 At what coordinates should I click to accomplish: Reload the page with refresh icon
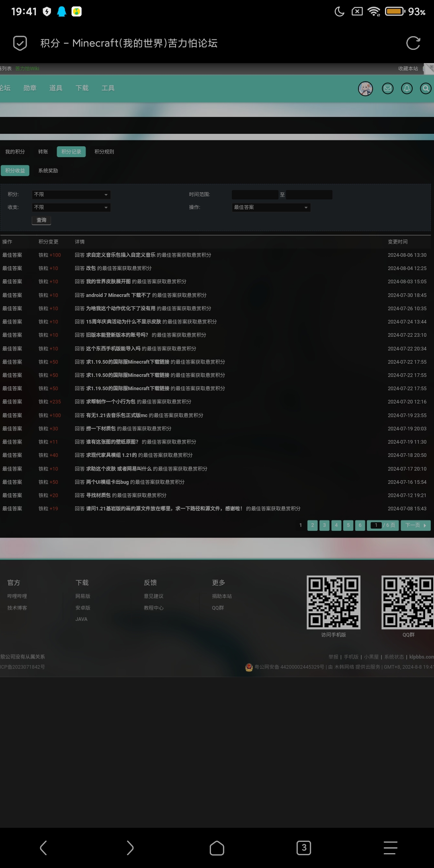point(413,43)
